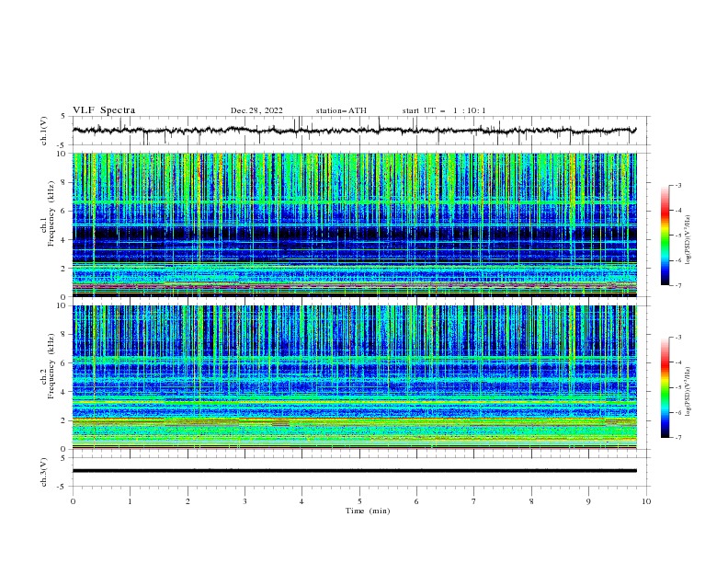Click the "VLF Spectra" plot title

[104, 110]
